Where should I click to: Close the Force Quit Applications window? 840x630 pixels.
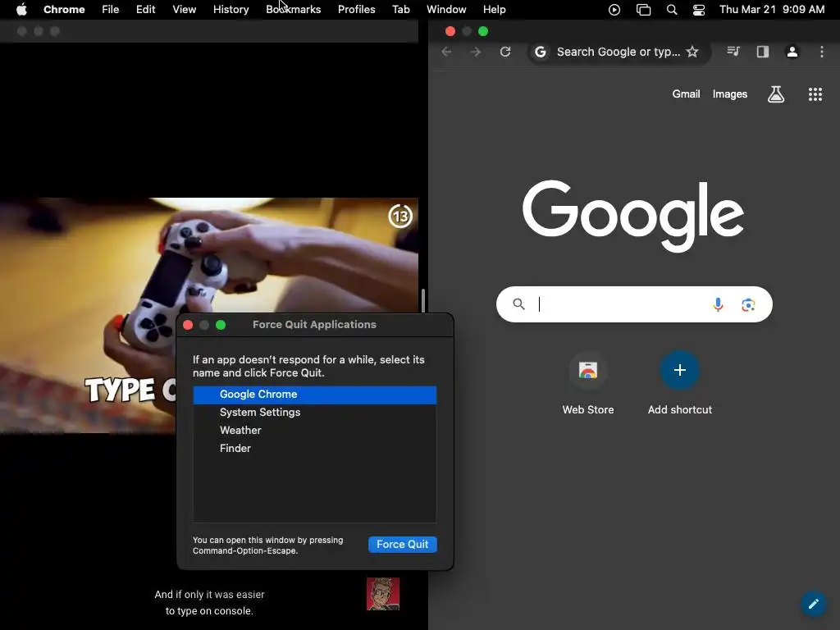[188, 325]
